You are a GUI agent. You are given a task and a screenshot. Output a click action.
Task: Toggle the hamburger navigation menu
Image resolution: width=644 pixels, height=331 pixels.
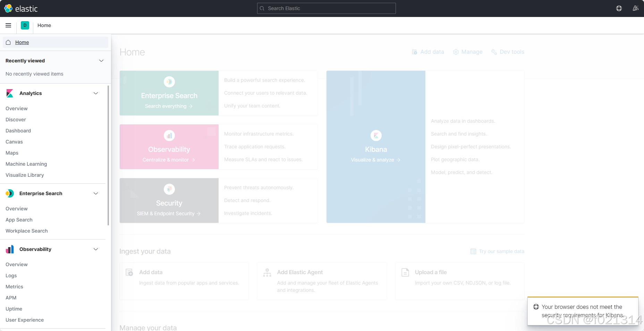click(8, 25)
